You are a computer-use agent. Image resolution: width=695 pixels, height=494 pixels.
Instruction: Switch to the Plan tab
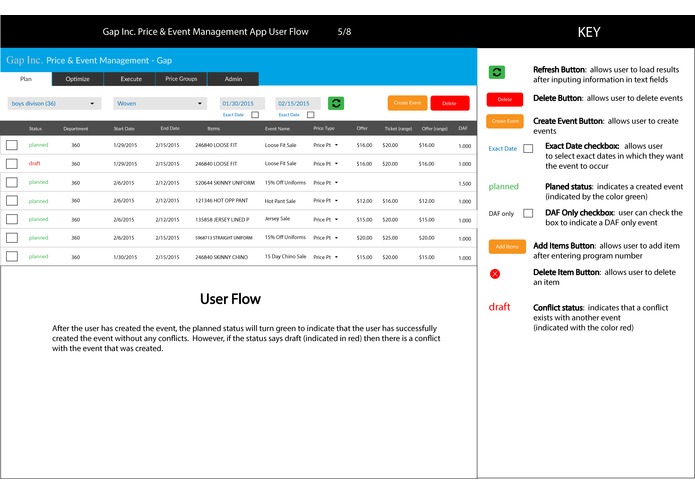click(x=26, y=79)
